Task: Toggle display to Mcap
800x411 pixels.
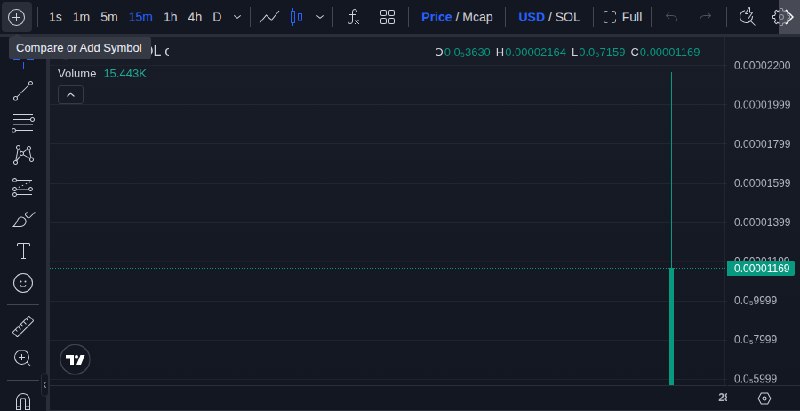Action: (x=477, y=17)
